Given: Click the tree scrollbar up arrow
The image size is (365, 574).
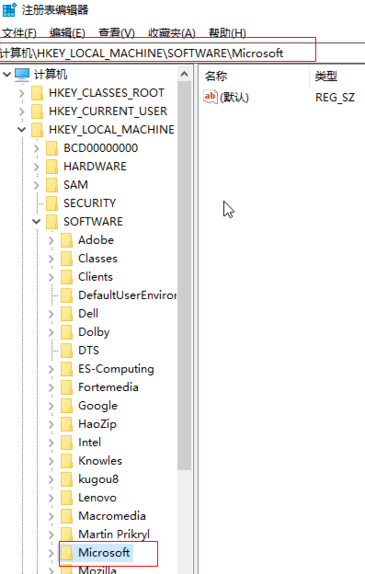Looking at the screenshot, I should [x=184, y=74].
